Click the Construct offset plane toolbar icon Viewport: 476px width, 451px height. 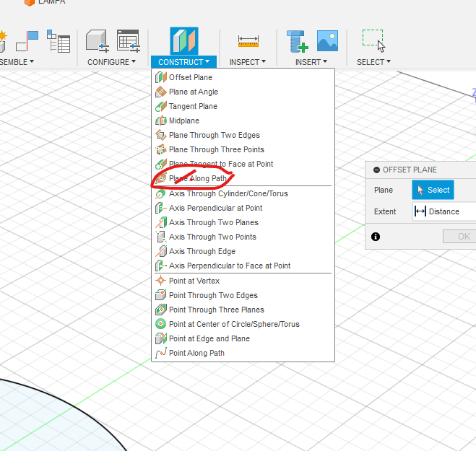[x=183, y=40]
